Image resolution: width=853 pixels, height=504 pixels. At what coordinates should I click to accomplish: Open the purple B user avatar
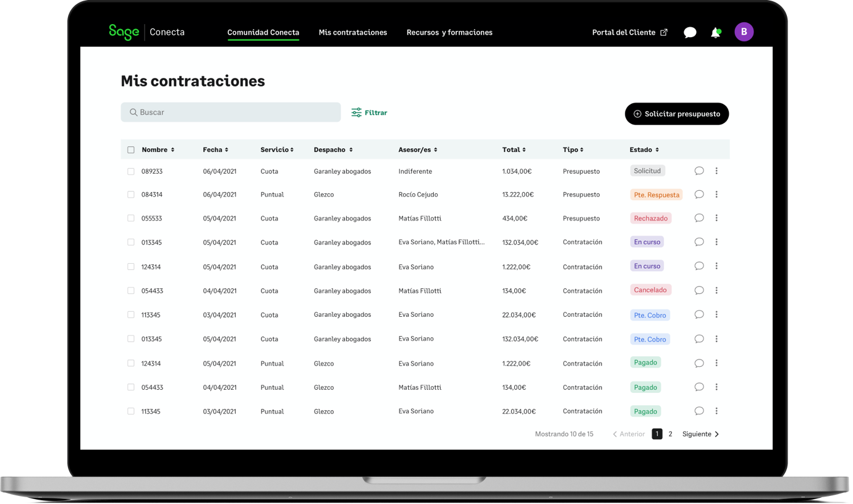tap(744, 32)
